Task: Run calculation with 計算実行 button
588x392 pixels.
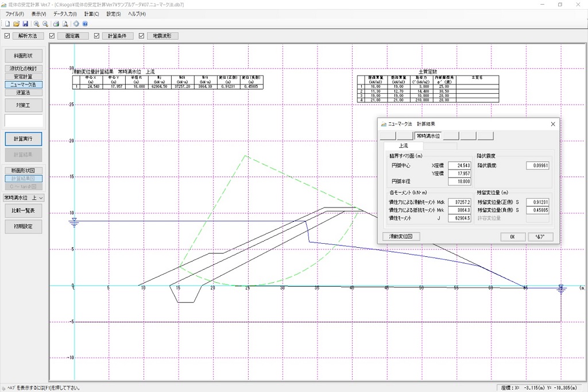Action: [x=23, y=139]
